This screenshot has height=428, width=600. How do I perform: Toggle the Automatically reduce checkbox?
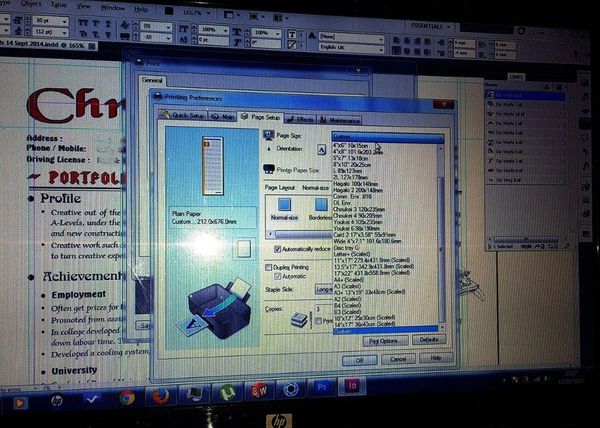(278, 249)
